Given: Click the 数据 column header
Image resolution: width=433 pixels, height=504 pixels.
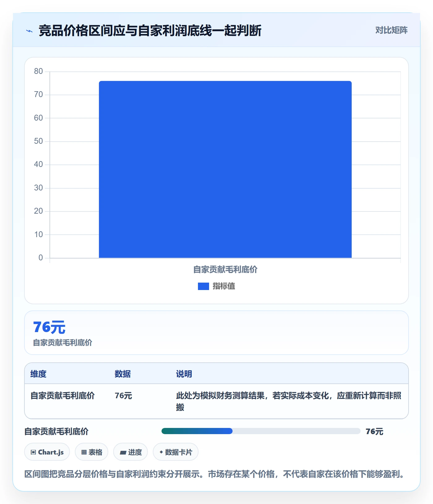Looking at the screenshot, I should [x=123, y=374].
